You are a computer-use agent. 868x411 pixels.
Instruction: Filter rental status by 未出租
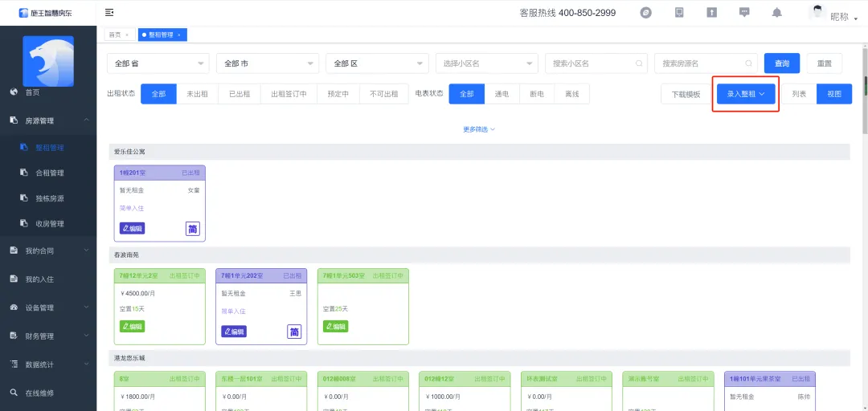point(197,94)
